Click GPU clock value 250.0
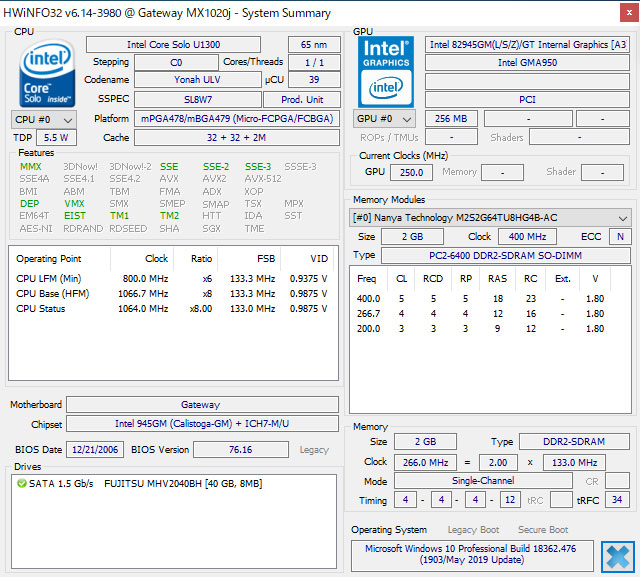640x577 pixels. point(411,173)
